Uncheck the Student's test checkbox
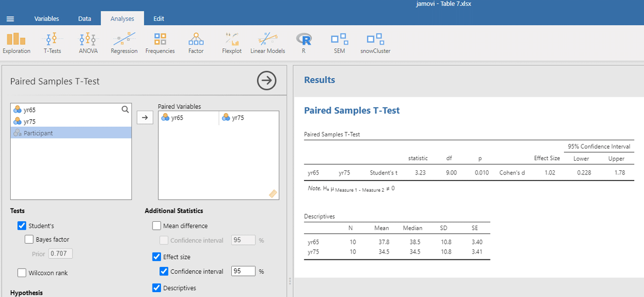This screenshot has height=297, width=644. (22, 226)
